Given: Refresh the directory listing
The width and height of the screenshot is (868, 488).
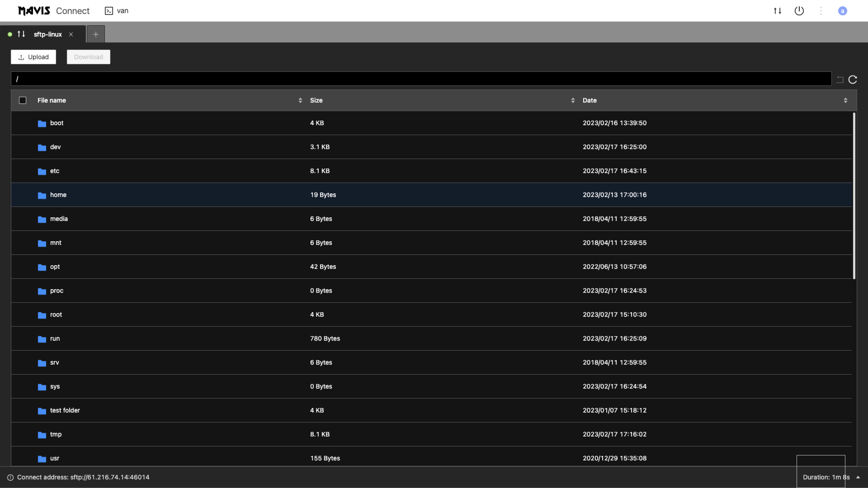Looking at the screenshot, I should (x=852, y=80).
